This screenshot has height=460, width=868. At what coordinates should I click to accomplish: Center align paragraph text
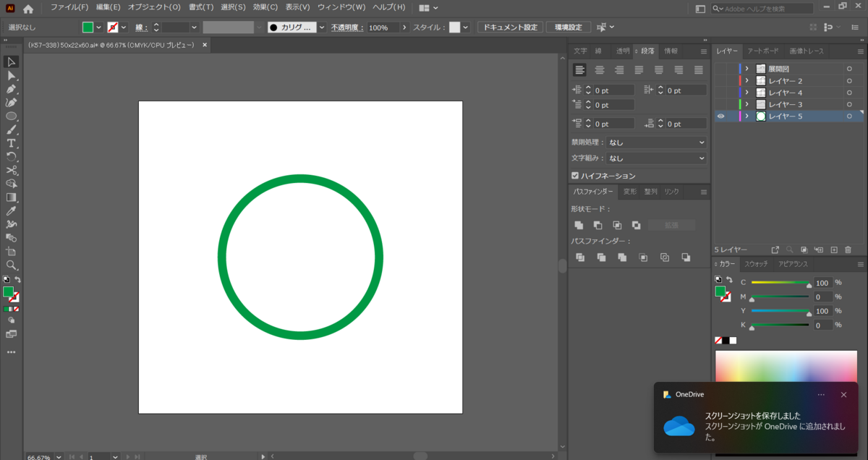point(600,70)
